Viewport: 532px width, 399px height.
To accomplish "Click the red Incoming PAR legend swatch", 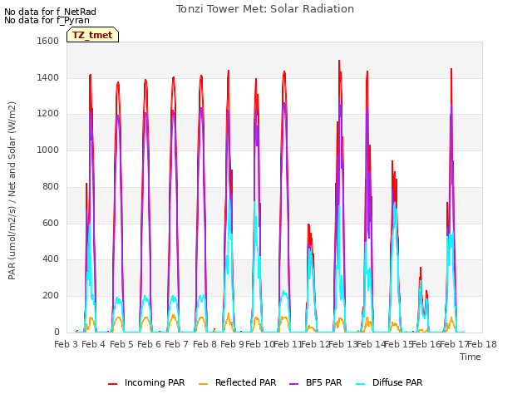I will pyautogui.click(x=113, y=384).
